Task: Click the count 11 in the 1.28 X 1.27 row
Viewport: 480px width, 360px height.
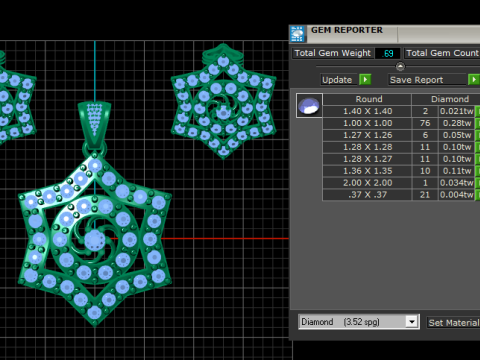Action: click(x=425, y=159)
